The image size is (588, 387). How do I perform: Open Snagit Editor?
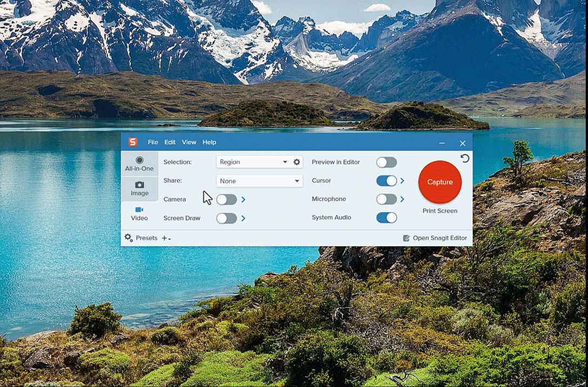[x=439, y=237]
